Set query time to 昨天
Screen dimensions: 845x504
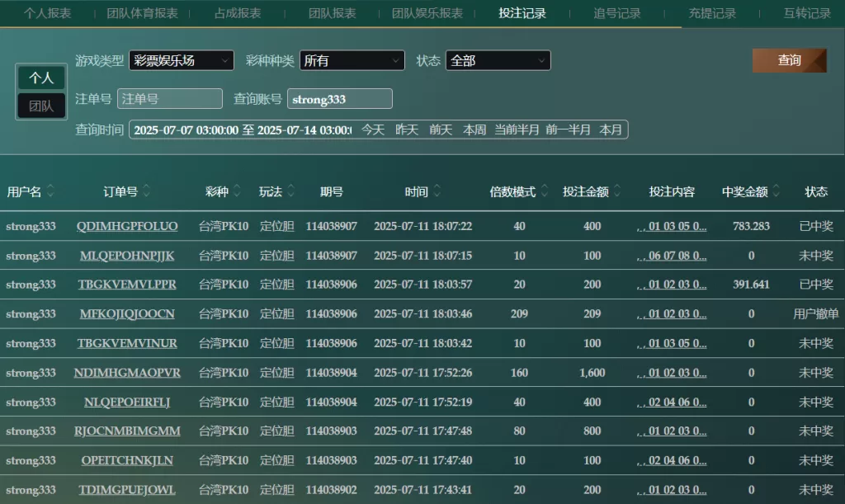point(407,130)
